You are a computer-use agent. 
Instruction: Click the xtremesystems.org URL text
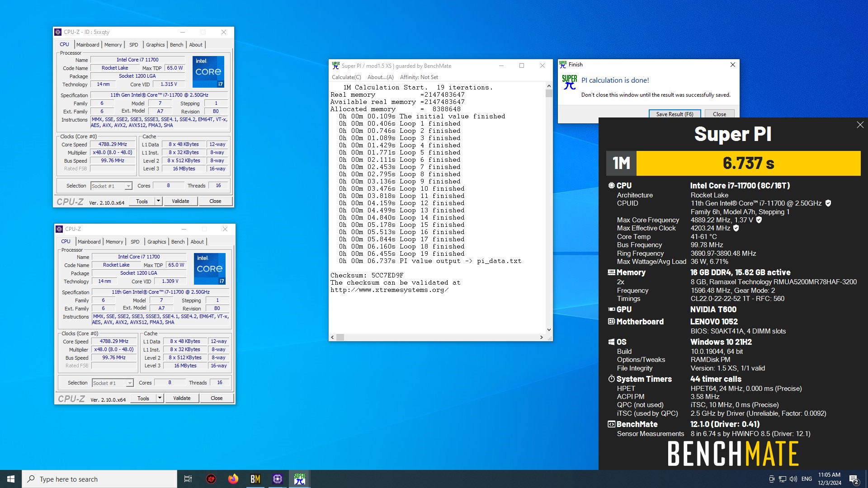[389, 290]
